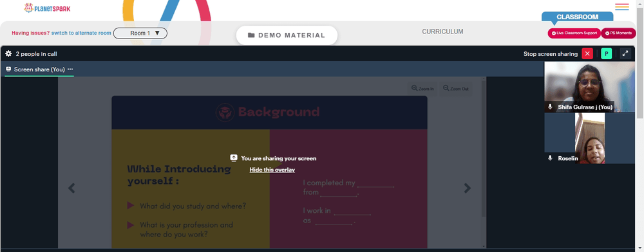Click 'You are sharing your screen' message
Viewport: 644px width, 252px height.
pyautogui.click(x=278, y=158)
